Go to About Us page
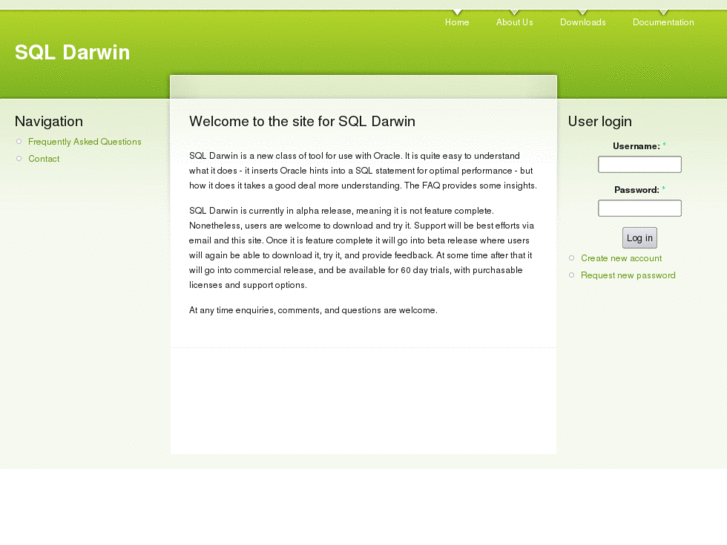The width and height of the screenshot is (727, 545). 514,22
